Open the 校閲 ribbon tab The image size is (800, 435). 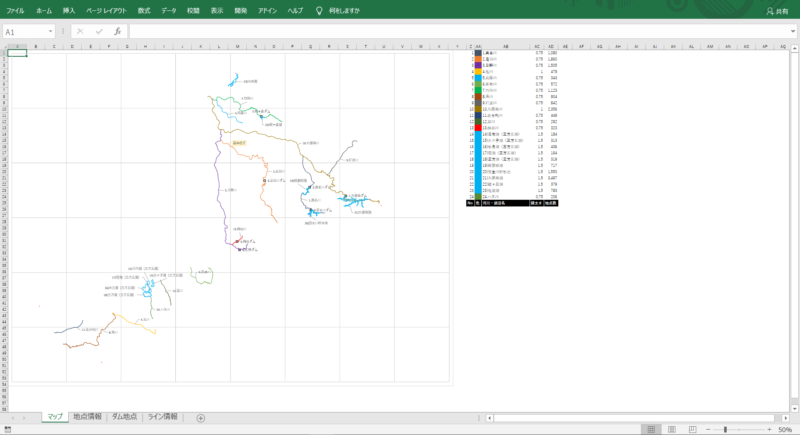(193, 10)
